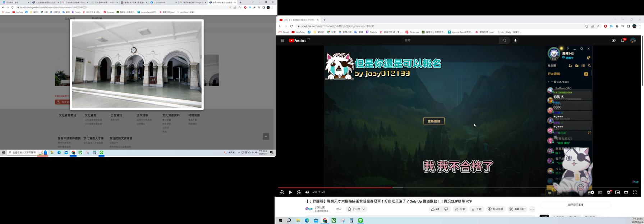644x224 pixels.
Task: Share the YouTube video (分享)
Action: point(460,209)
